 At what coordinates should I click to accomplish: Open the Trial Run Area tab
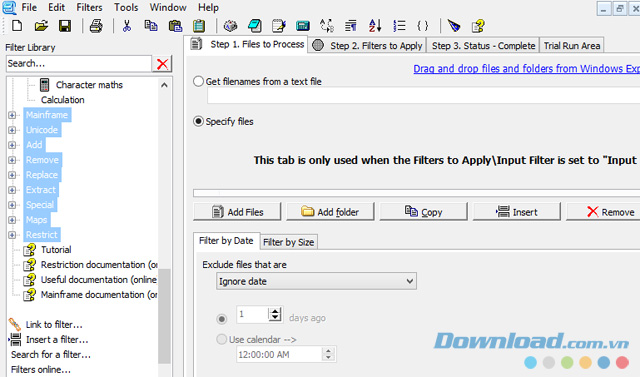point(572,46)
